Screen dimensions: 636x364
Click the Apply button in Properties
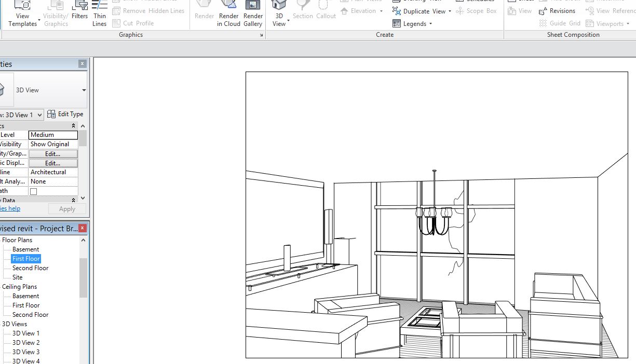tap(67, 208)
